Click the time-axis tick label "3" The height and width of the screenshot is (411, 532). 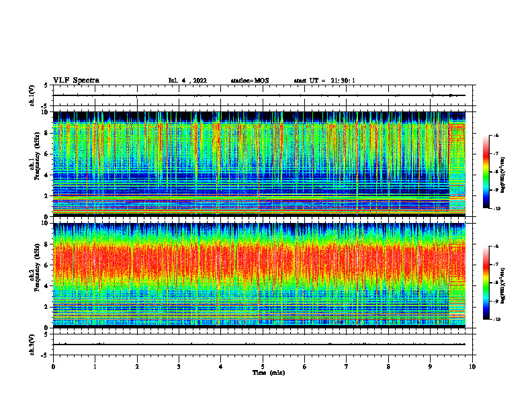point(179,367)
